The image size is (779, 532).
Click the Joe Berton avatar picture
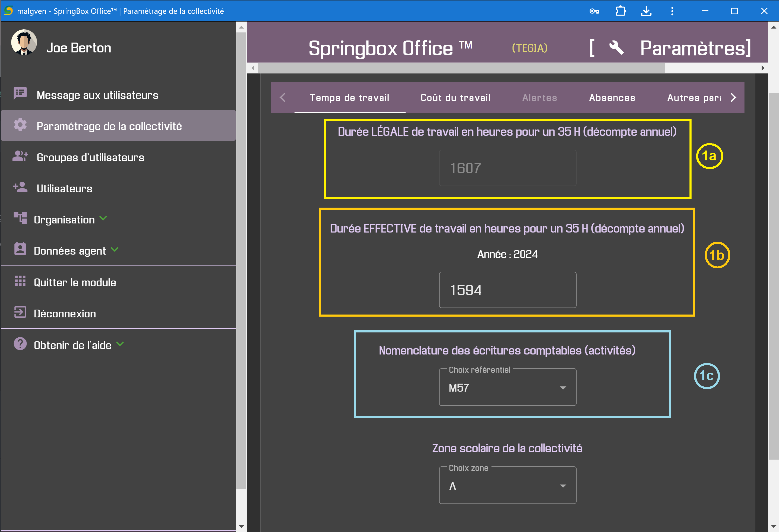[x=24, y=43]
